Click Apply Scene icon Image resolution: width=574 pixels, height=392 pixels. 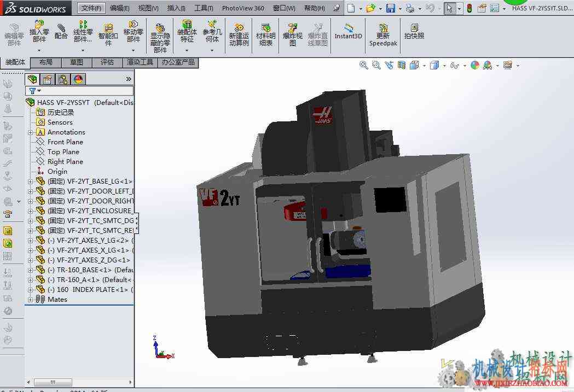pos(487,66)
